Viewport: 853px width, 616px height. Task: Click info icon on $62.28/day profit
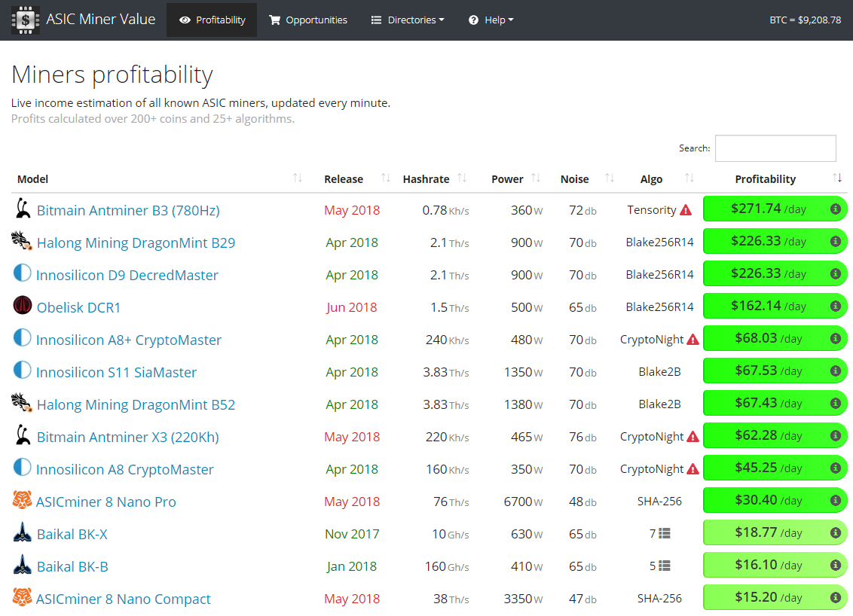[836, 435]
